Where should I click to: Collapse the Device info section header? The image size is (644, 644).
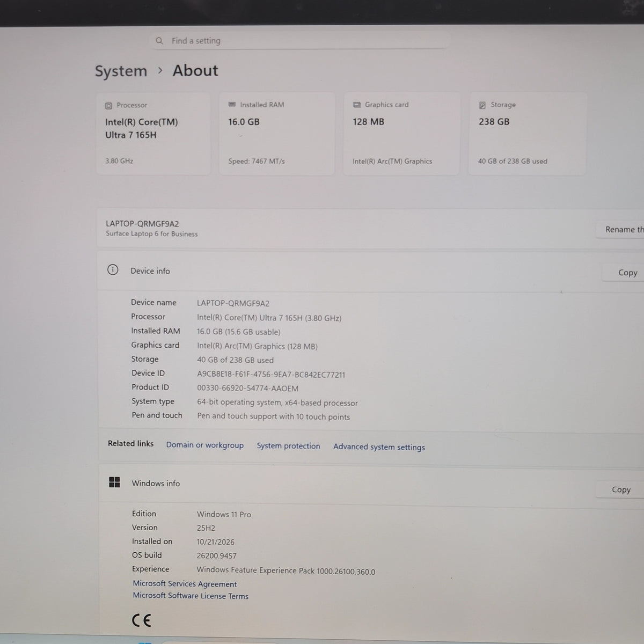370,272
